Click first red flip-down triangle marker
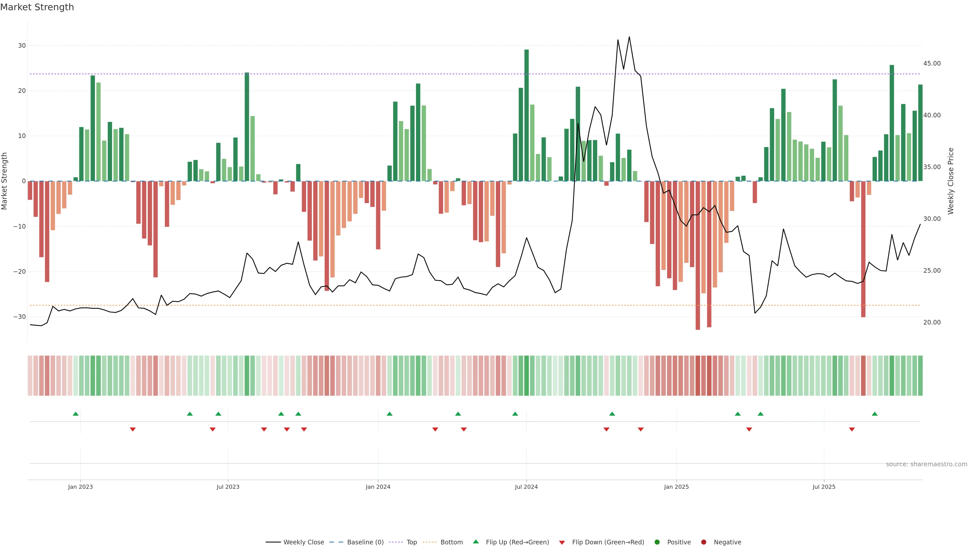The height and width of the screenshot is (551, 980). coord(133,429)
